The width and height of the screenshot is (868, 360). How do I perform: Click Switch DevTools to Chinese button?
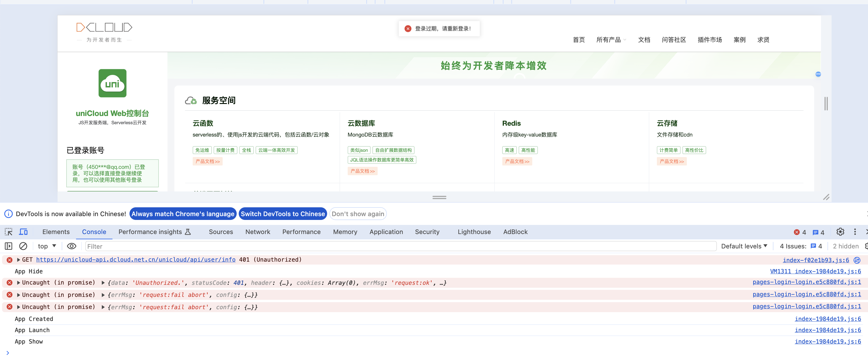point(282,214)
